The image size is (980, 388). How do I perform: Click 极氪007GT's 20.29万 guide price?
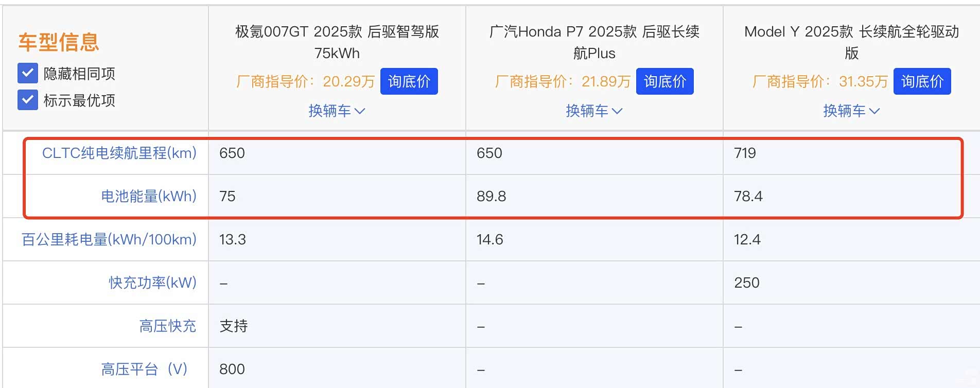click(348, 81)
